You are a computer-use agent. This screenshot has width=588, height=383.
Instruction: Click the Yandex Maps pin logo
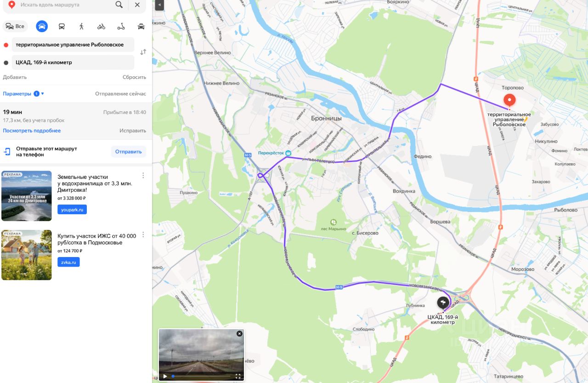(11, 5)
